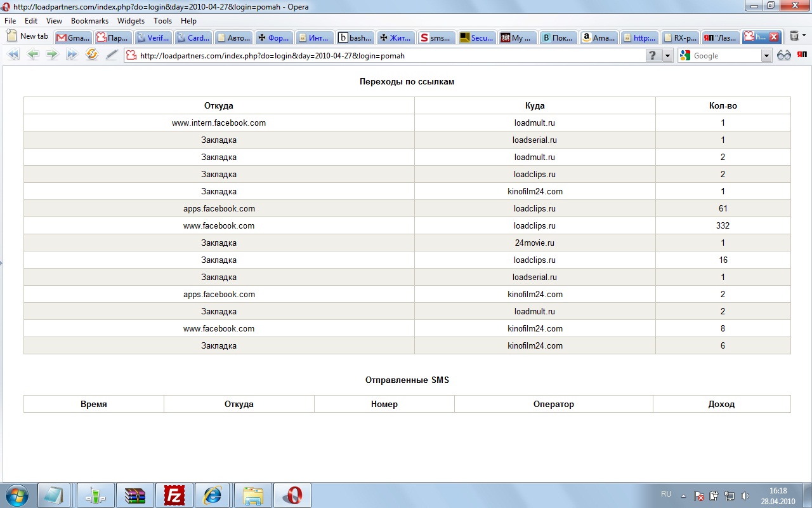Click the Оператор column header
812x508 pixels.
point(554,404)
